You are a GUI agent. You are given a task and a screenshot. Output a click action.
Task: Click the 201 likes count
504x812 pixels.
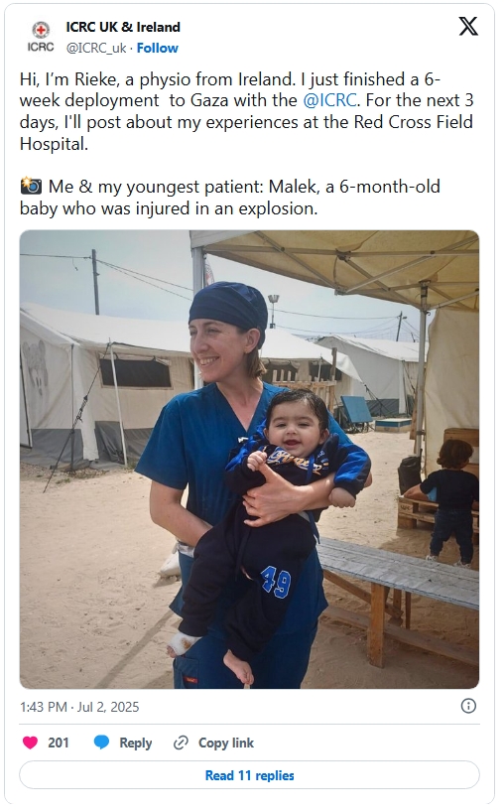pyautogui.click(x=59, y=743)
